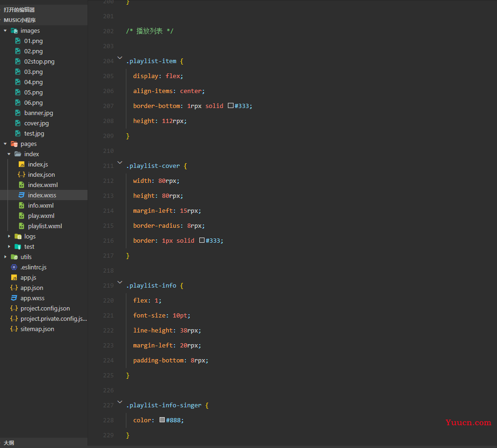
Task: Click the 06.png file icon
Action: point(18,103)
